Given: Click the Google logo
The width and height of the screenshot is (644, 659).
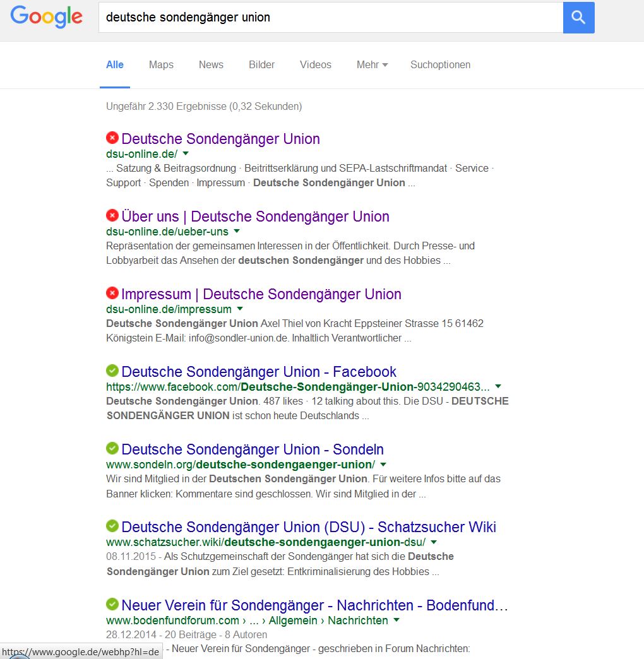Looking at the screenshot, I should point(47,17).
